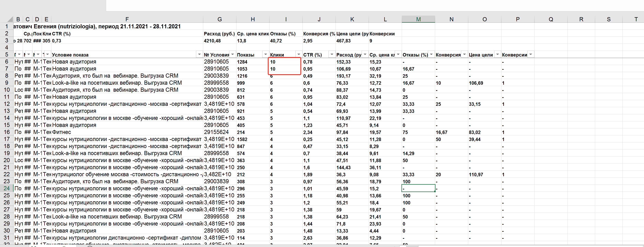644x247 pixels.
Task: Click the active cell M24
Action: point(418,188)
